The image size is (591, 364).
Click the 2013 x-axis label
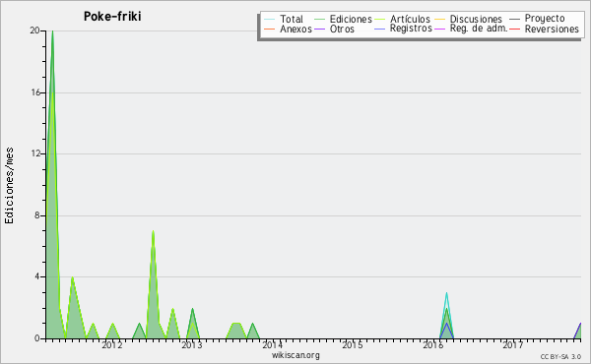coord(192,344)
